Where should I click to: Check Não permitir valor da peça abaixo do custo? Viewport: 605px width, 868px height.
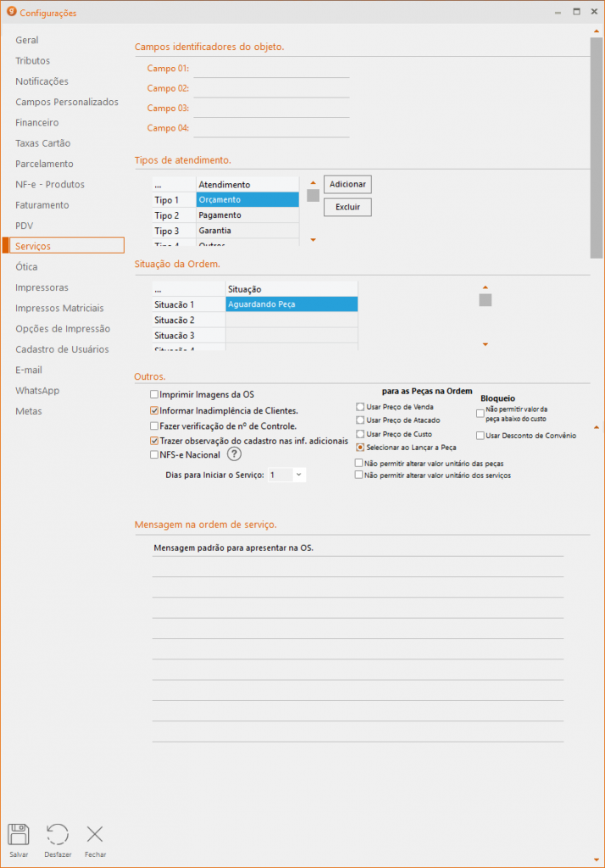(x=480, y=414)
